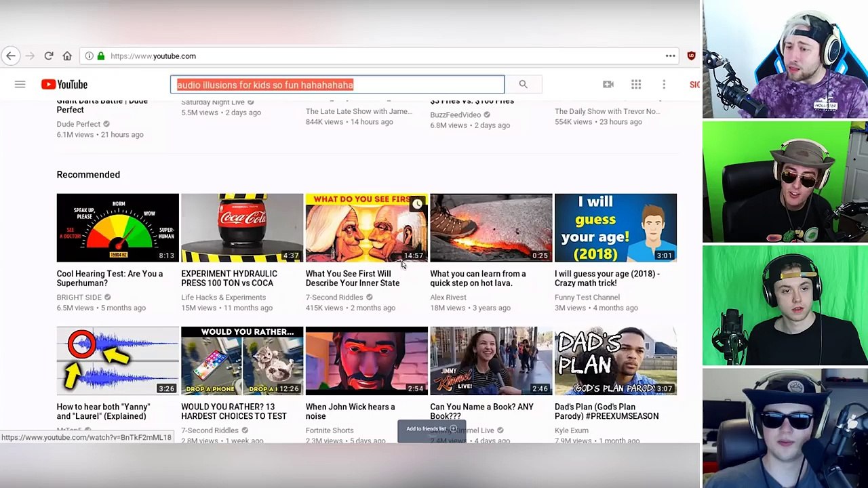Click '6.5M views · 5 months ago' text
Viewport: 868px width, 488px height.
pos(101,308)
